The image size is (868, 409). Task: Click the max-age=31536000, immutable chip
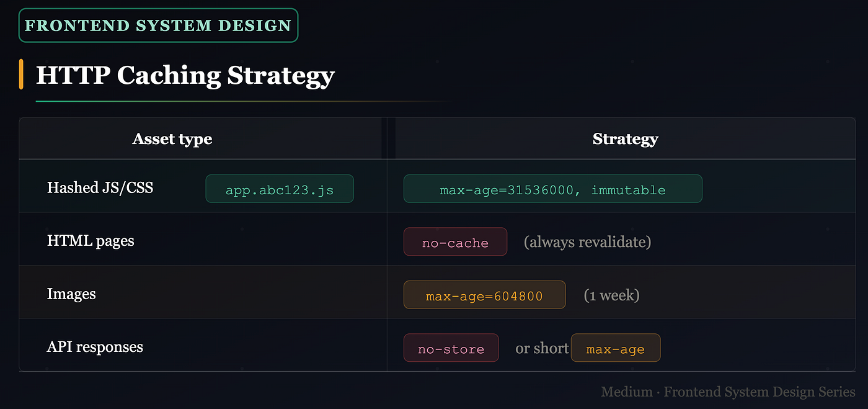552,189
